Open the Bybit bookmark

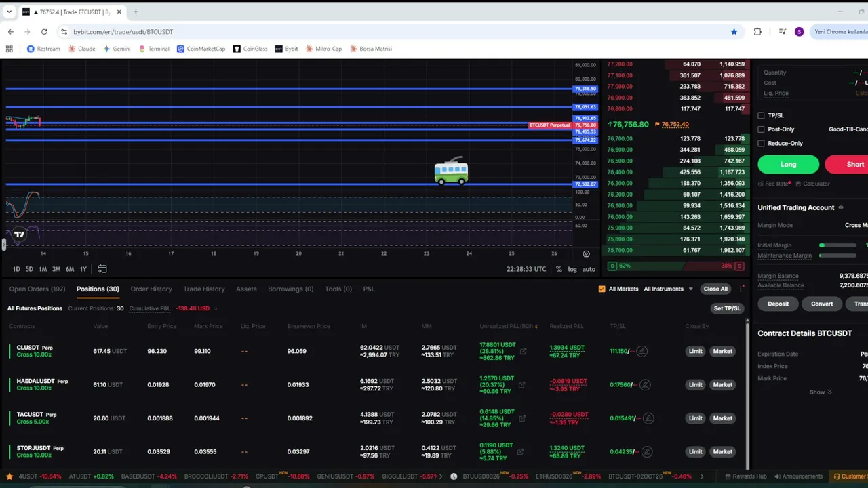(x=286, y=49)
